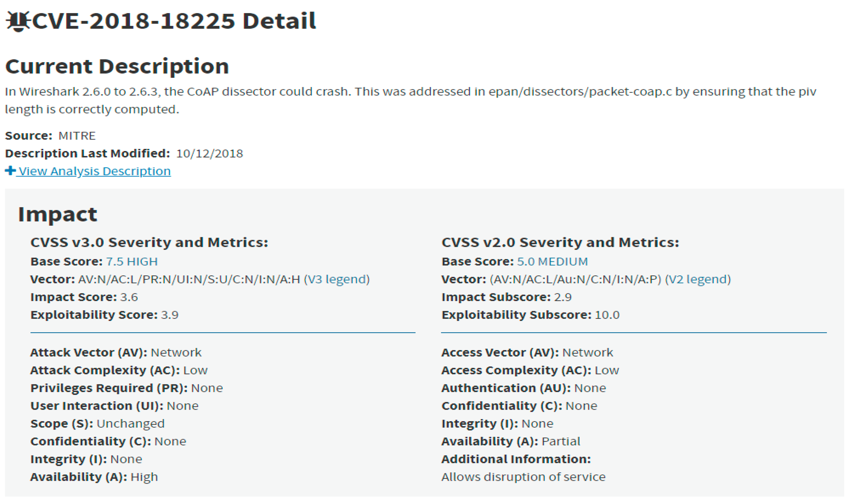Open the 5.0 MEDIUM base score link
Viewport: 853px width, 504px height.
[x=552, y=262]
